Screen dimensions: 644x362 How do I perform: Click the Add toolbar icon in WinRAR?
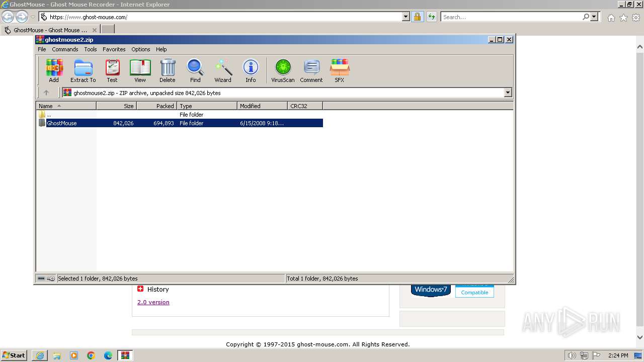pyautogui.click(x=54, y=70)
